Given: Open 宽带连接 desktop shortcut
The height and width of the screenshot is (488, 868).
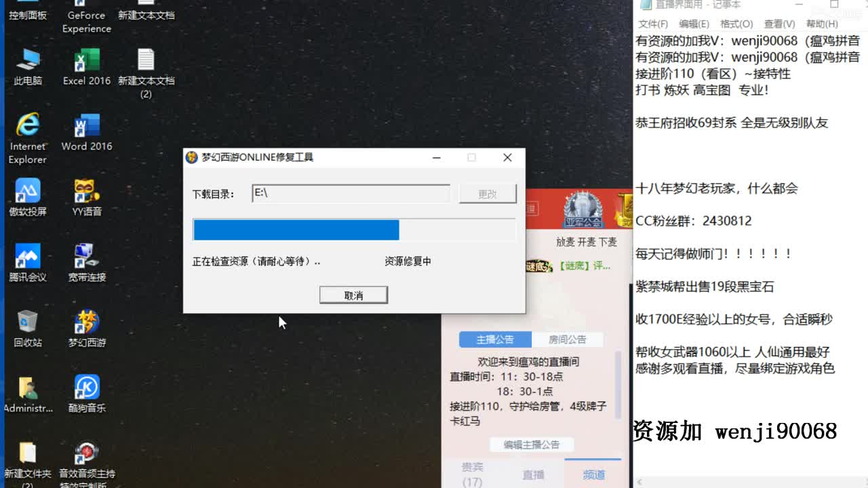Looking at the screenshot, I should click(x=87, y=264).
